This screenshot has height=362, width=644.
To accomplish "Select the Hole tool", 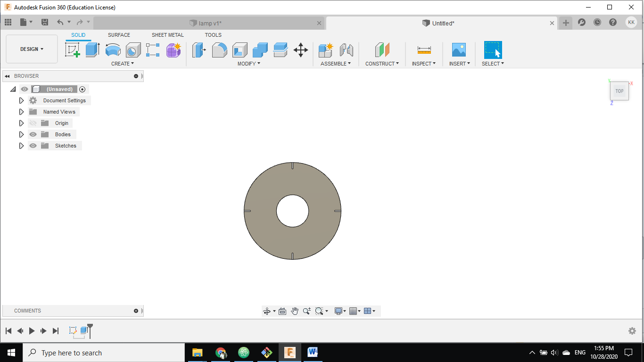I will [133, 49].
